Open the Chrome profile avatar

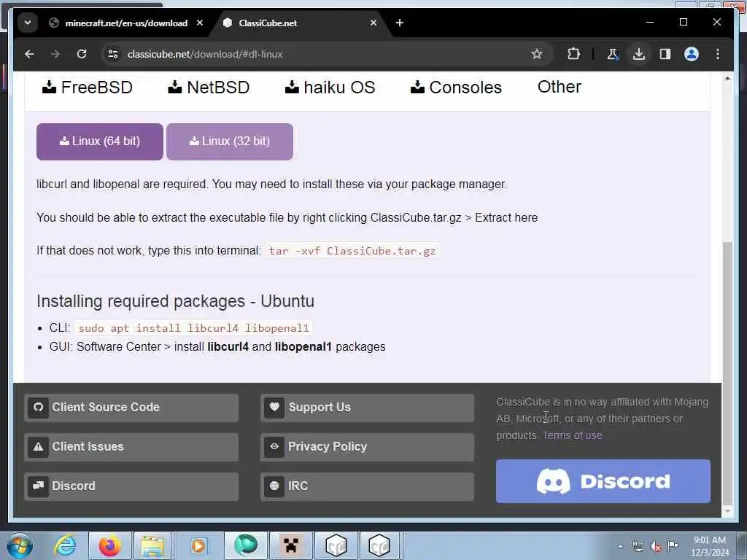[x=692, y=54]
